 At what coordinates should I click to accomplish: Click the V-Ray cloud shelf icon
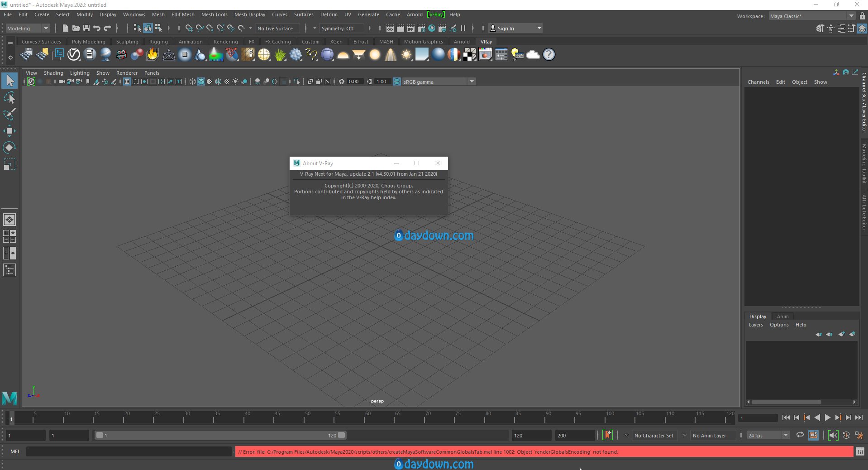[x=533, y=55]
